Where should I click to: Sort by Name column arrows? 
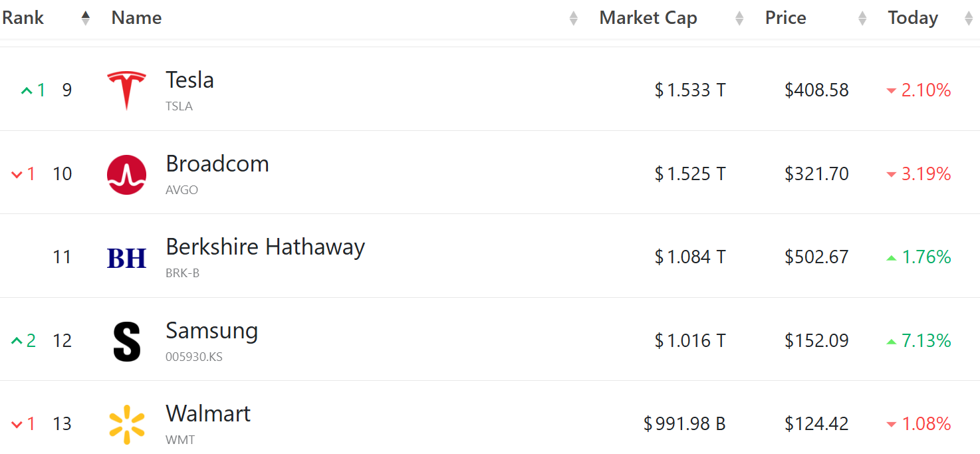tap(573, 19)
